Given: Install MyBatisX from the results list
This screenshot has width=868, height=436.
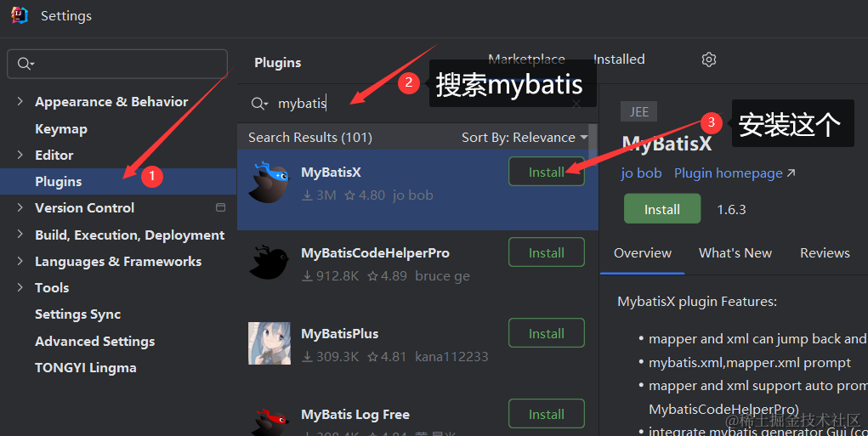Looking at the screenshot, I should coord(546,172).
